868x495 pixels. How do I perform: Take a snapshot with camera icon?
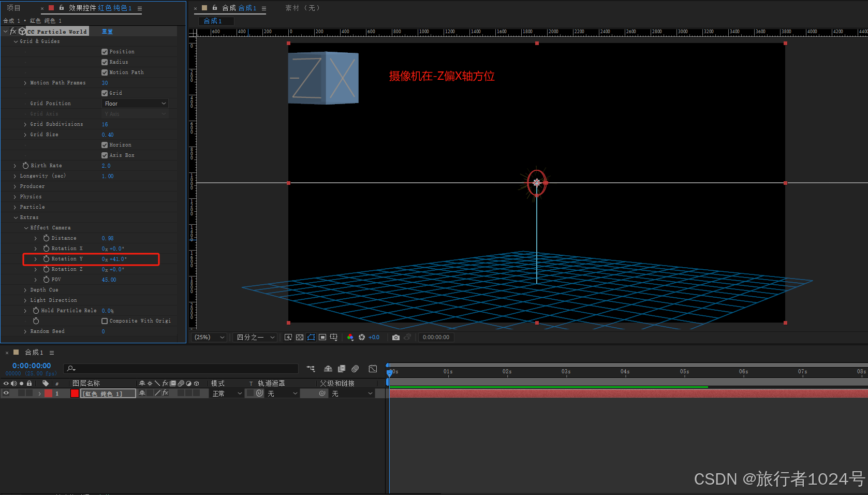[x=396, y=337]
